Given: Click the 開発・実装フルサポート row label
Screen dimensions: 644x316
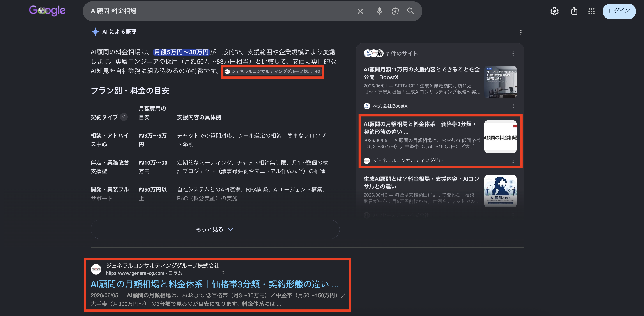Looking at the screenshot, I should point(110,194).
